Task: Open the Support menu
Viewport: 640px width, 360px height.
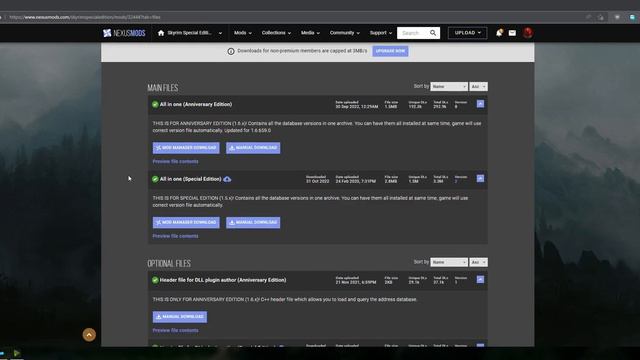Action: click(x=380, y=33)
